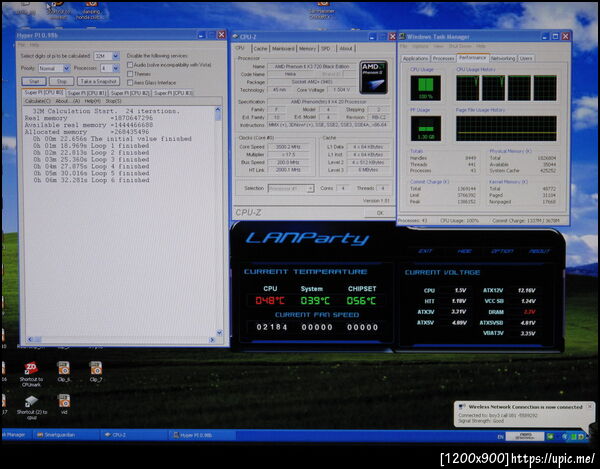The width and height of the screenshot is (600, 469).
Task: Select the Super PI [CPU #0] tab
Action: (x=44, y=93)
